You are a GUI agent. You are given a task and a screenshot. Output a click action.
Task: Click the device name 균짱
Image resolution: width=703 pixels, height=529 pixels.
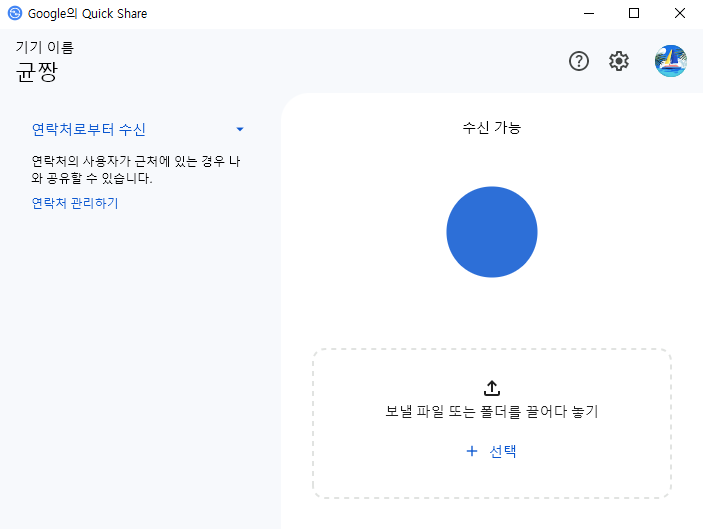tap(37, 72)
